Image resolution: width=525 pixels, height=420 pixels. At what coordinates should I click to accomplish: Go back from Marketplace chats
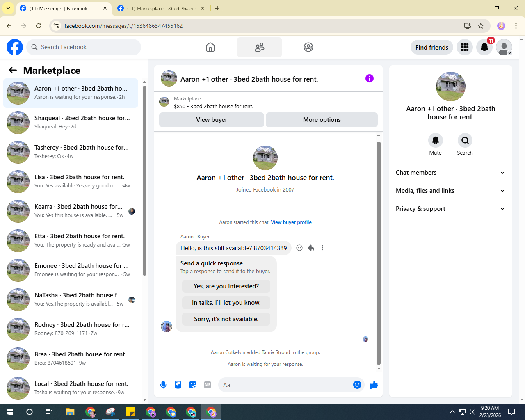(13, 70)
